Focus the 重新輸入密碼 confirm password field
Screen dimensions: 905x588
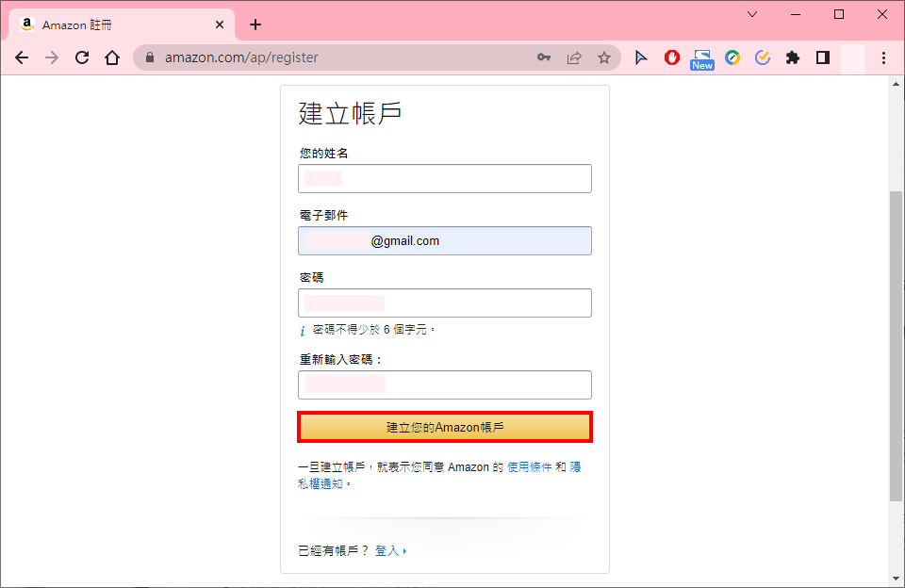[x=444, y=384]
